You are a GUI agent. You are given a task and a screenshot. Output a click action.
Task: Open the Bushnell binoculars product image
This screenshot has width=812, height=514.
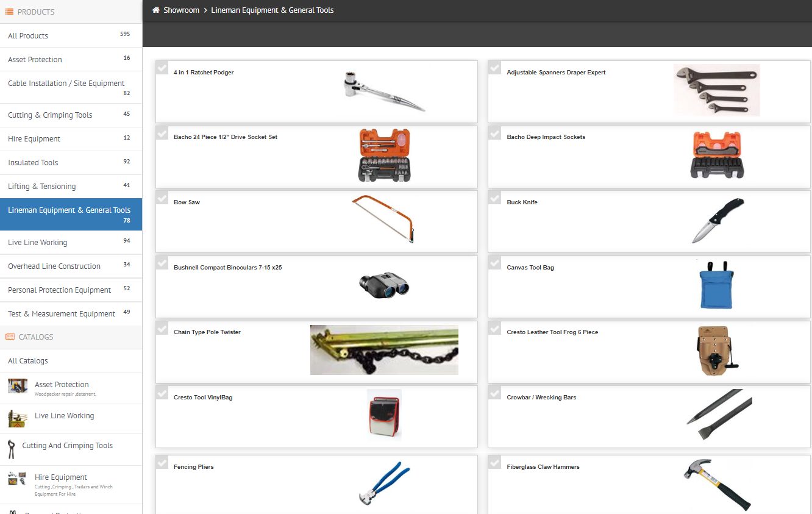coord(384,285)
